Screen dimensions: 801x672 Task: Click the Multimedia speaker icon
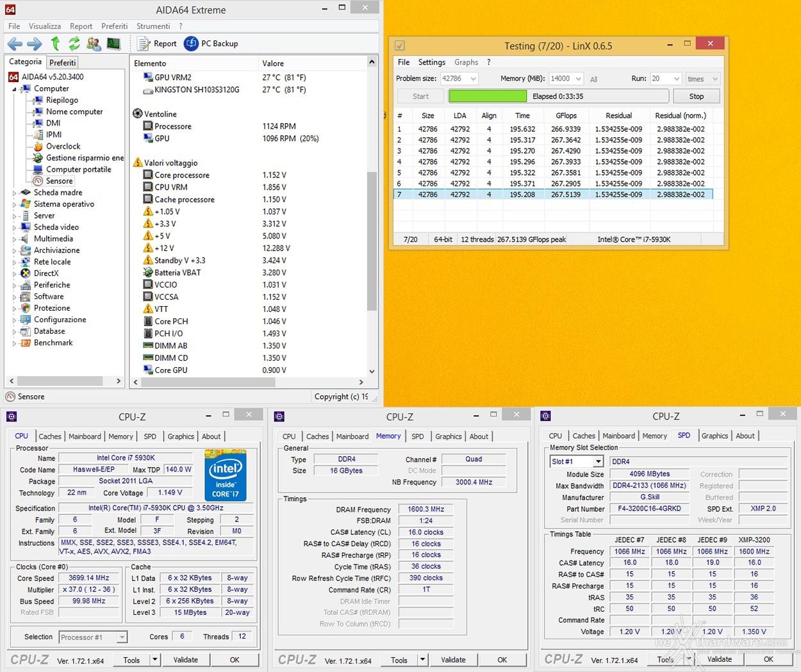click(x=26, y=238)
